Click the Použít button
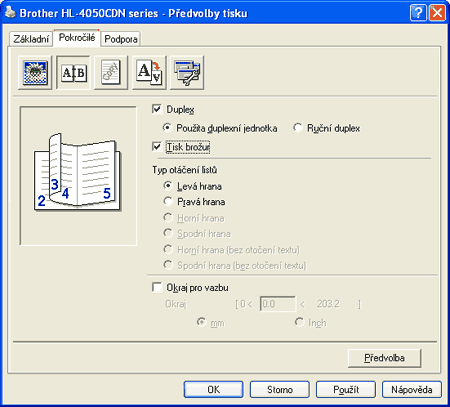The image size is (450, 407). pyautogui.click(x=346, y=389)
